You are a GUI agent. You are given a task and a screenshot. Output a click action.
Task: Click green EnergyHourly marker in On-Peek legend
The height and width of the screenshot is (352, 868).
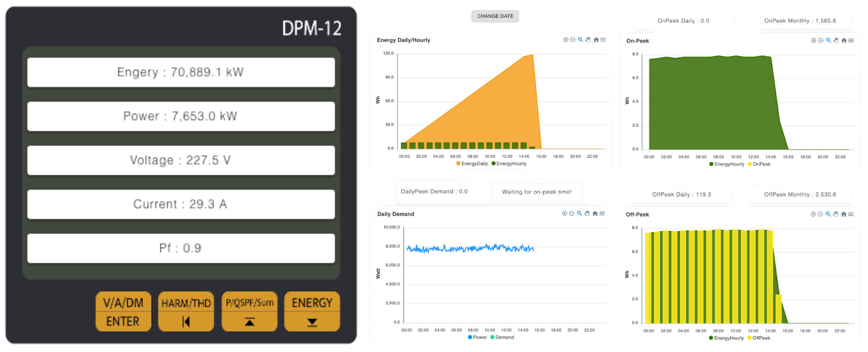711,164
